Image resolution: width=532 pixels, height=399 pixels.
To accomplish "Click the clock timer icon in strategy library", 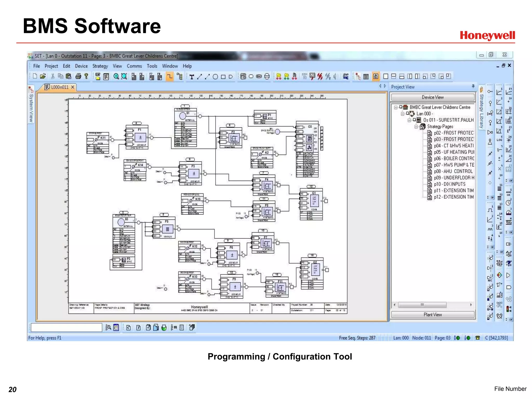I will pyautogui.click(x=508, y=203).
